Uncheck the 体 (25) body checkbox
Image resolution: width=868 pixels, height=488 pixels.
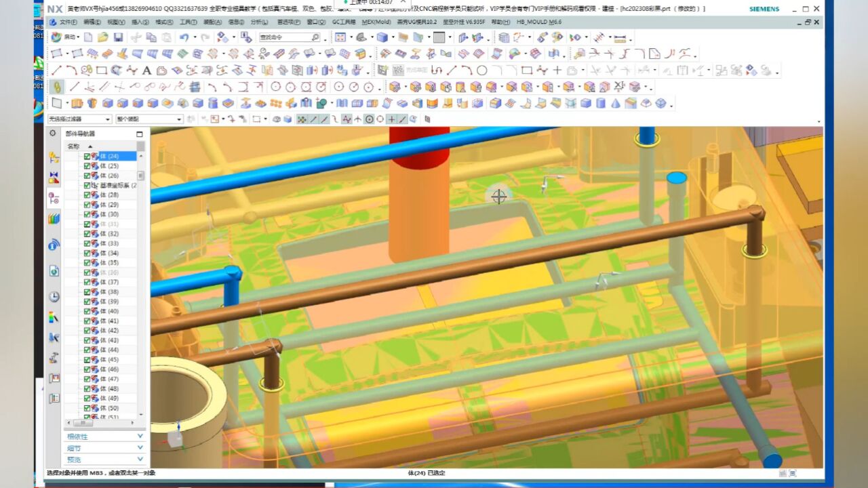[x=87, y=166]
